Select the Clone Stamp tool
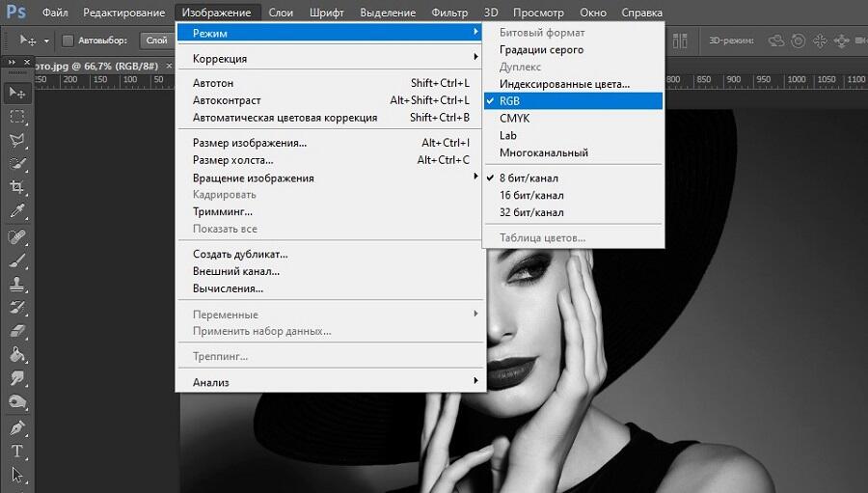The image size is (868, 493). point(17,285)
